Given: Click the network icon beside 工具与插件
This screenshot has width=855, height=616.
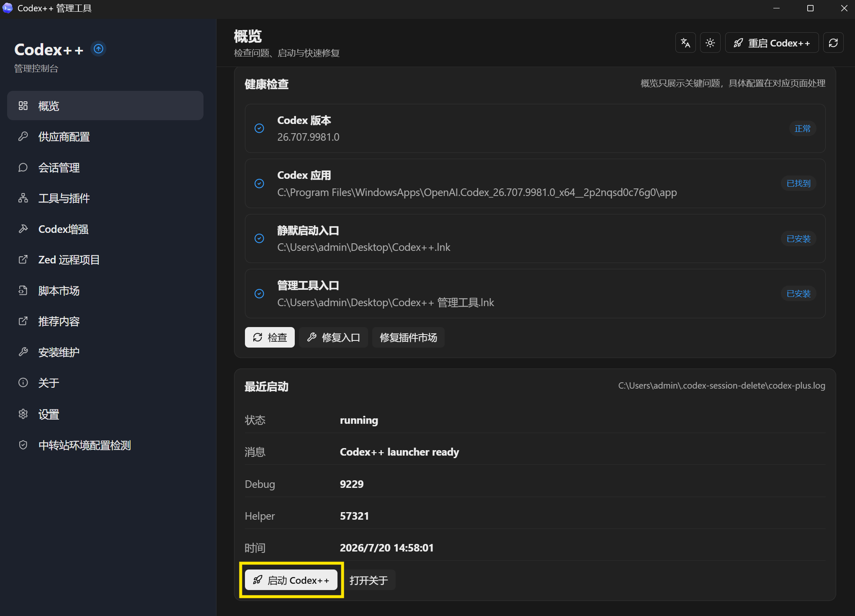Looking at the screenshot, I should [x=23, y=198].
